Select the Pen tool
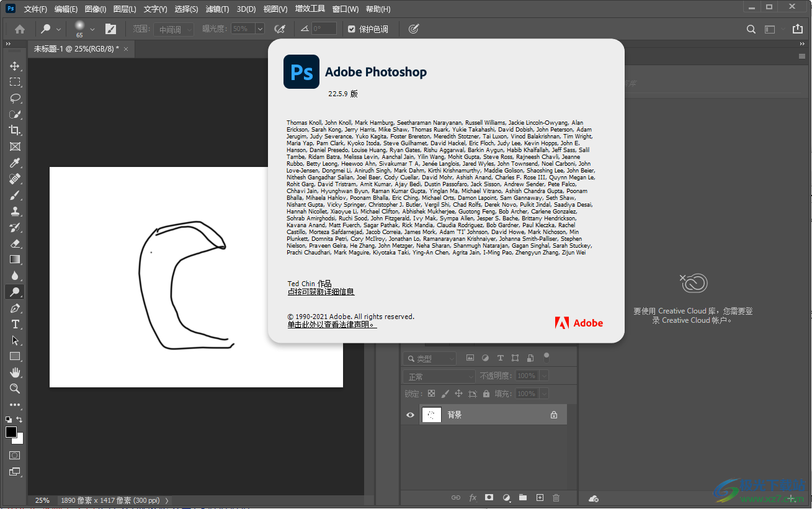The width and height of the screenshot is (812, 509). (15, 308)
